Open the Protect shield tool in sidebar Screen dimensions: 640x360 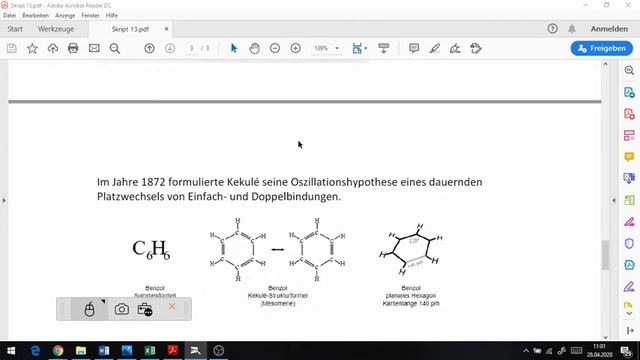[x=629, y=244]
